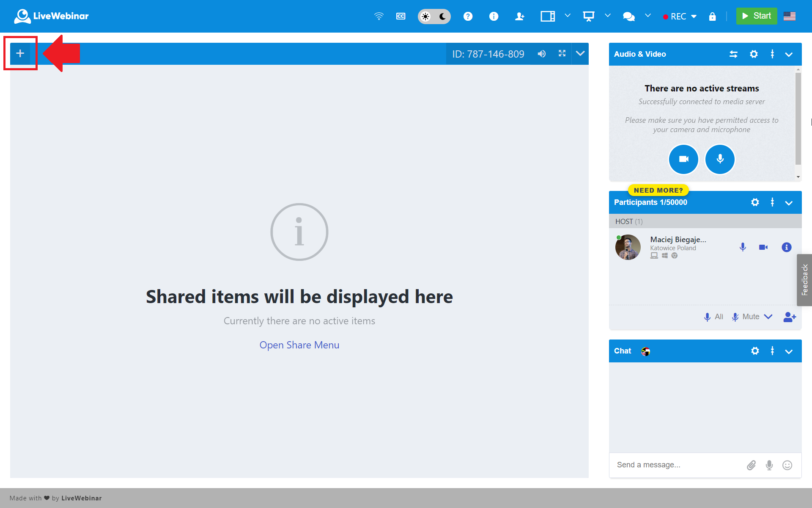Click the attach file paperclip in chat
The height and width of the screenshot is (508, 812).
751,465
